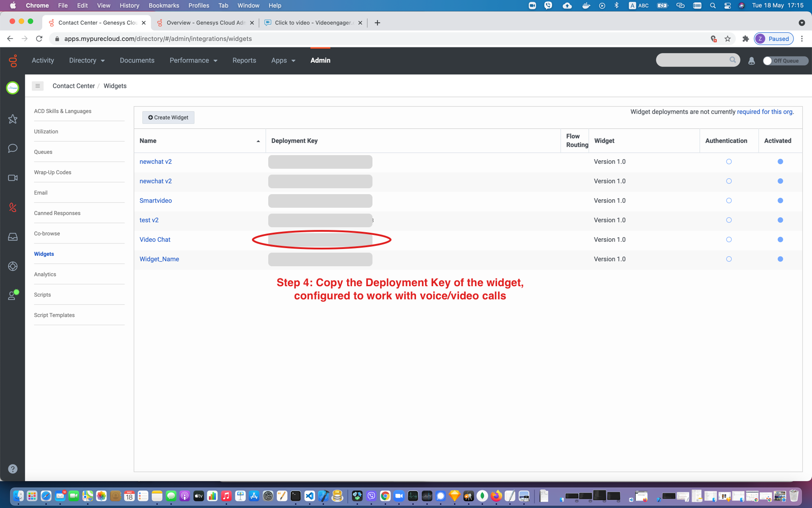This screenshot has width=812, height=508.
Task: Open the Documents tab
Action: [x=137, y=60]
